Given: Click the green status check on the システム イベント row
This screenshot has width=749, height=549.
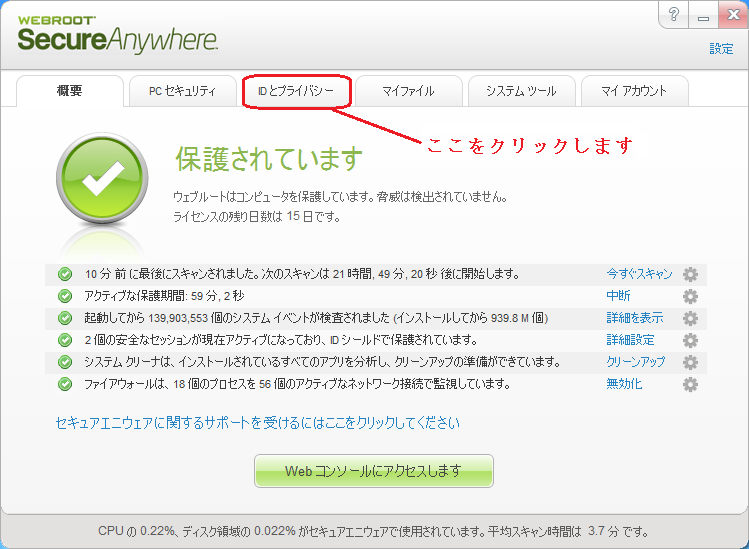Looking at the screenshot, I should coord(64,318).
